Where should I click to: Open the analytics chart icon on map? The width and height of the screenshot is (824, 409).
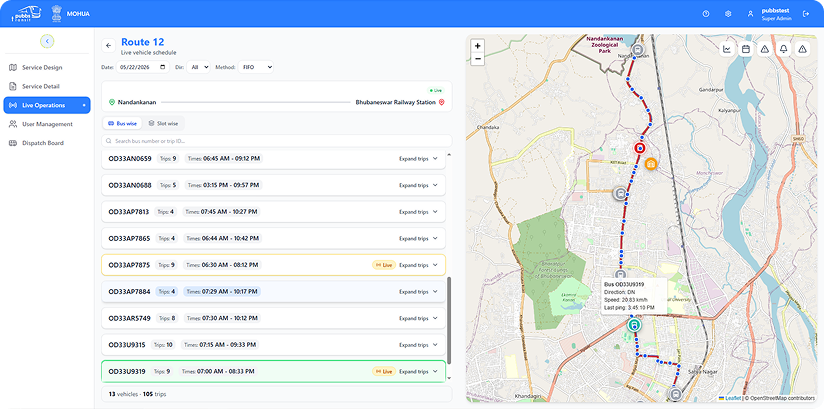pos(727,49)
